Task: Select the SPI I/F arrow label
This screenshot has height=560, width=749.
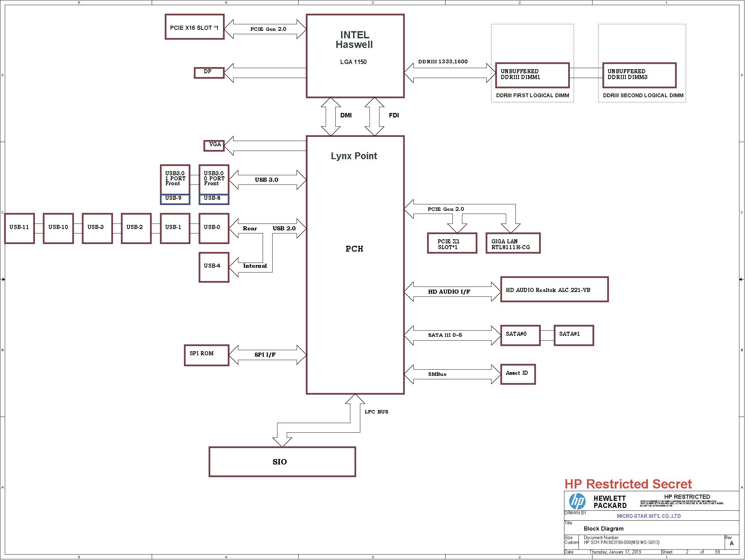Action: tap(265, 355)
